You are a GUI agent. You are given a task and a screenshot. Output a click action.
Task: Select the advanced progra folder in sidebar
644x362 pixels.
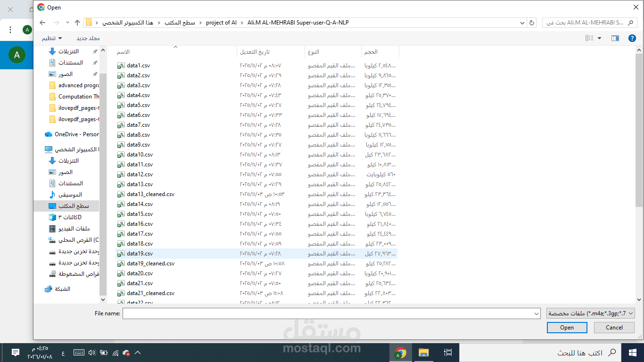pyautogui.click(x=74, y=85)
